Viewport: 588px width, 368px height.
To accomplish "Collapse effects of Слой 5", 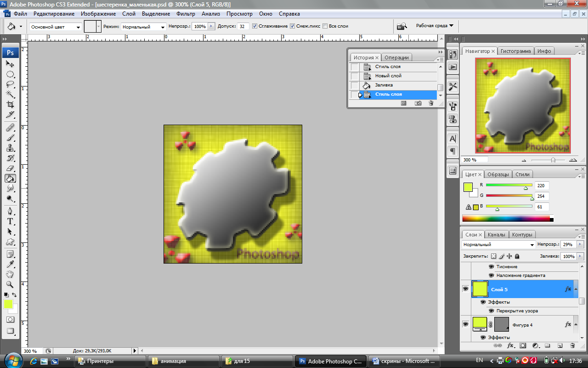I will point(576,289).
